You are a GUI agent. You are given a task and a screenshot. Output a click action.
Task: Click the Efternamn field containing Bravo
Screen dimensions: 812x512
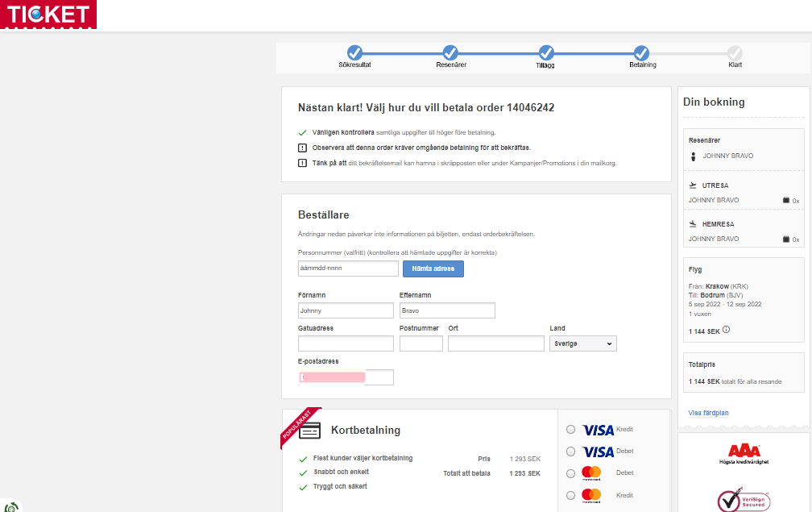(447, 310)
